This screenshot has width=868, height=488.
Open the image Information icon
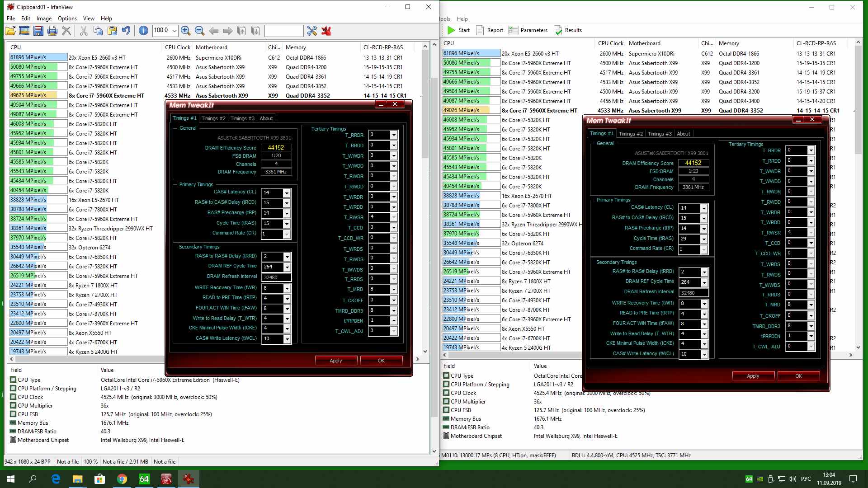(143, 31)
